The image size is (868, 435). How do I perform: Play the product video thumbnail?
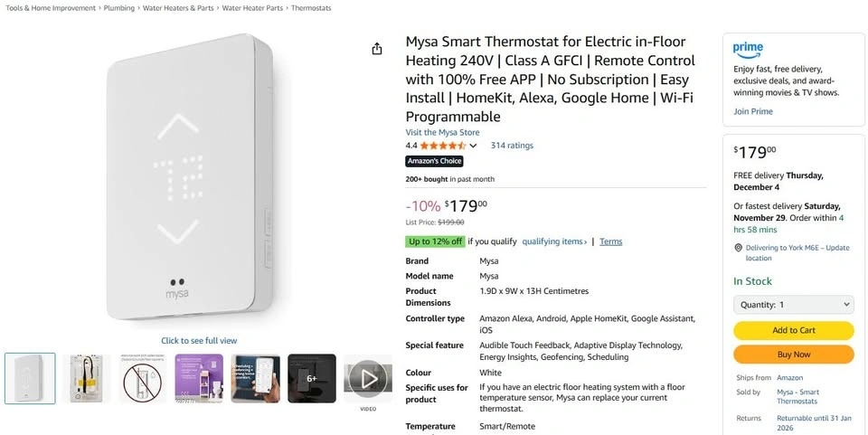pyautogui.click(x=367, y=378)
